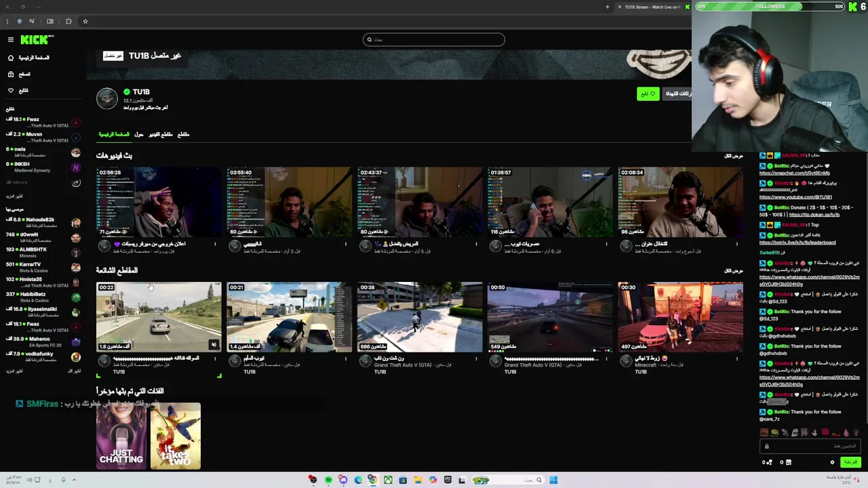Viewport: 868px width, 488px height.
Task: Focus the Kick search box
Action: [434, 40]
